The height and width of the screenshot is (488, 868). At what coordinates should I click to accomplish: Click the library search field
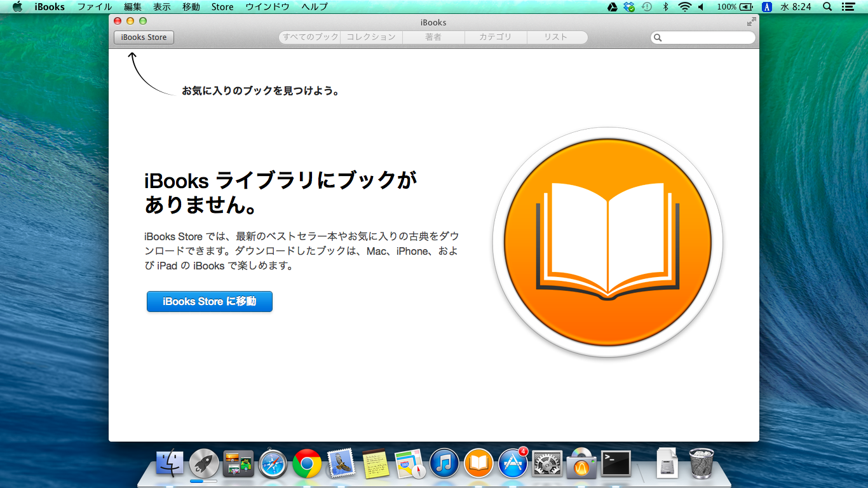pyautogui.click(x=703, y=37)
